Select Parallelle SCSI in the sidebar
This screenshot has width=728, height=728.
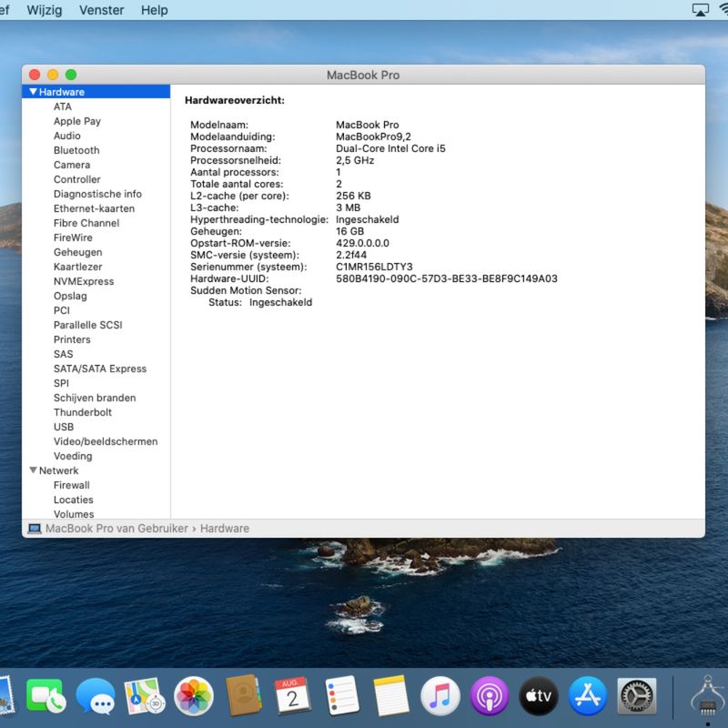(x=88, y=325)
